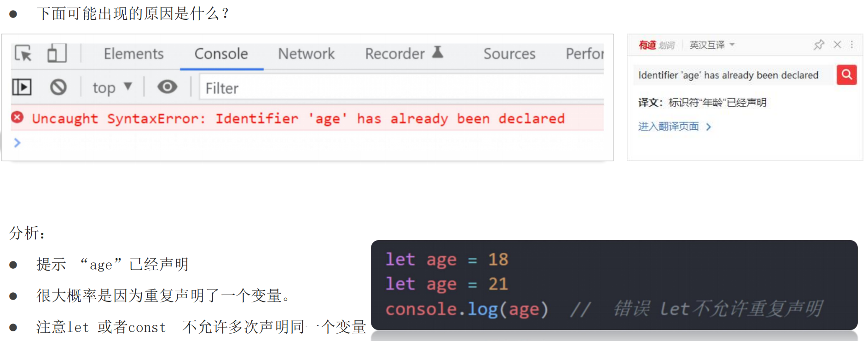Toggle the device toolbar icon
The image size is (868, 341).
[x=57, y=53]
